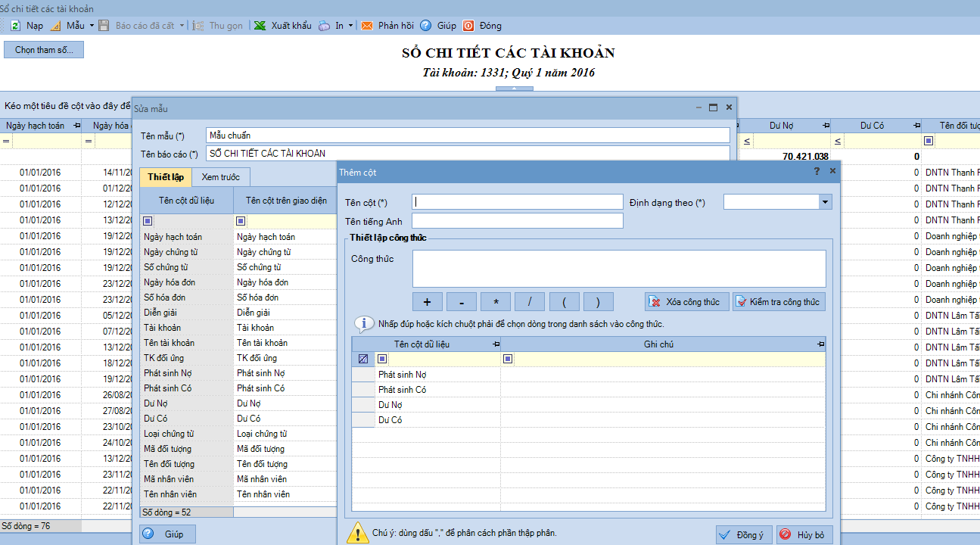Select Phát sinh Có in Thêm cột list
Image resolution: width=980 pixels, height=545 pixels.
pos(589,390)
